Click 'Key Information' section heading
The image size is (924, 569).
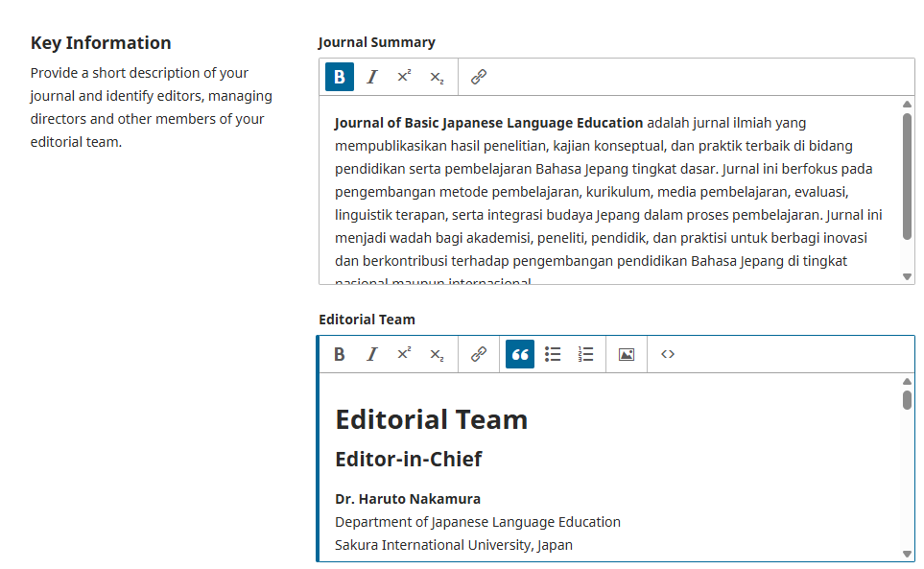pos(101,43)
